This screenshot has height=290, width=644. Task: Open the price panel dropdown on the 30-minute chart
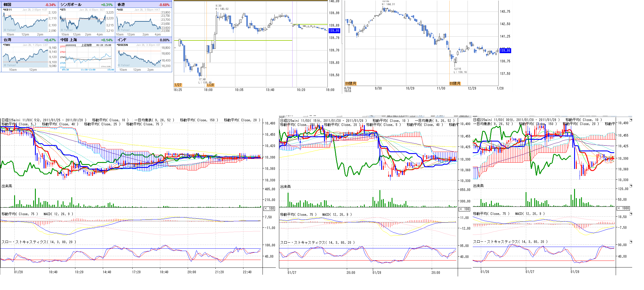631,120
